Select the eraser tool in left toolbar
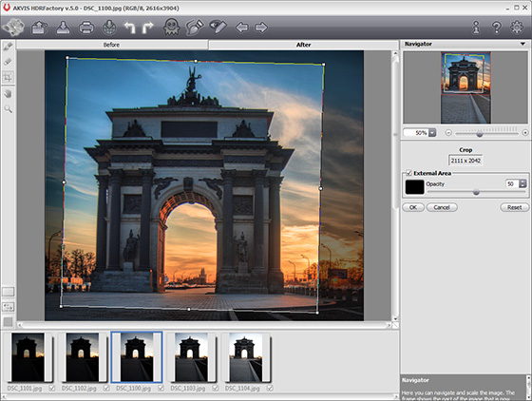532x401 pixels. pyautogui.click(x=8, y=62)
